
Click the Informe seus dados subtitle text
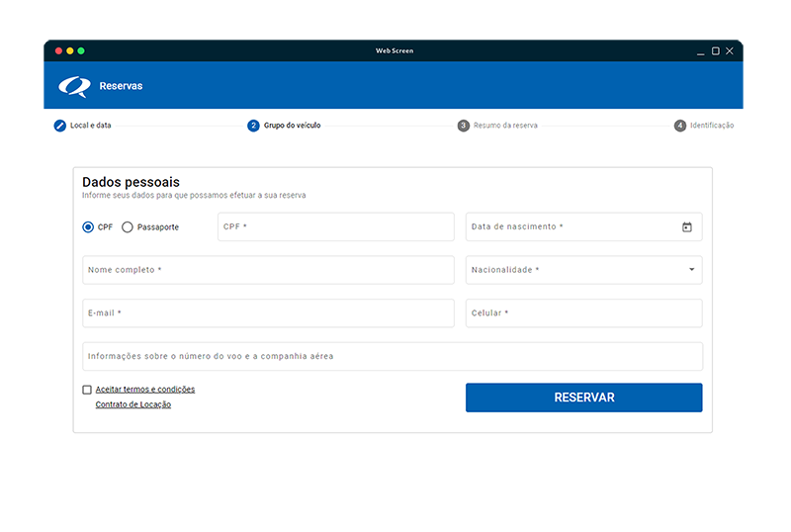click(194, 196)
